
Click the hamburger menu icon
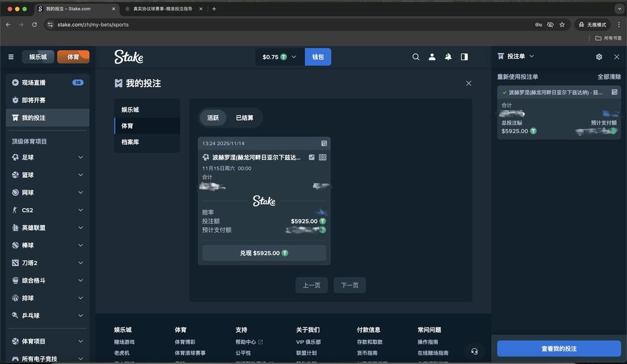(11, 57)
